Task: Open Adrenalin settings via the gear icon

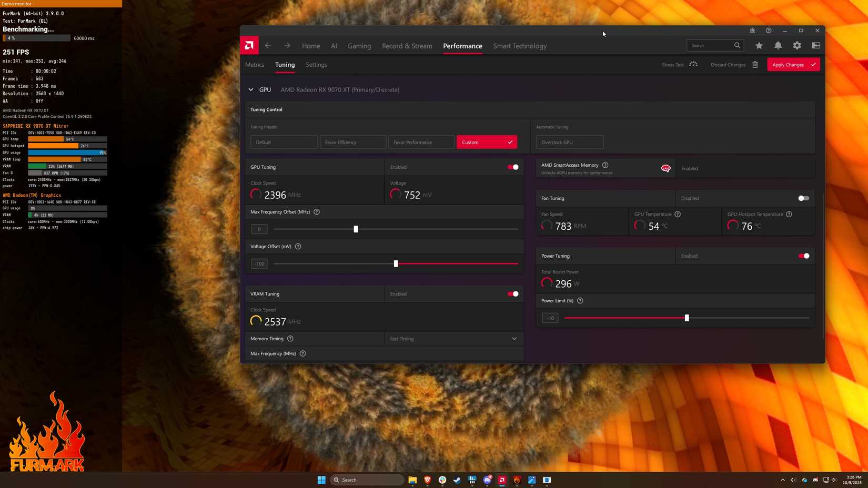Action: coord(796,46)
